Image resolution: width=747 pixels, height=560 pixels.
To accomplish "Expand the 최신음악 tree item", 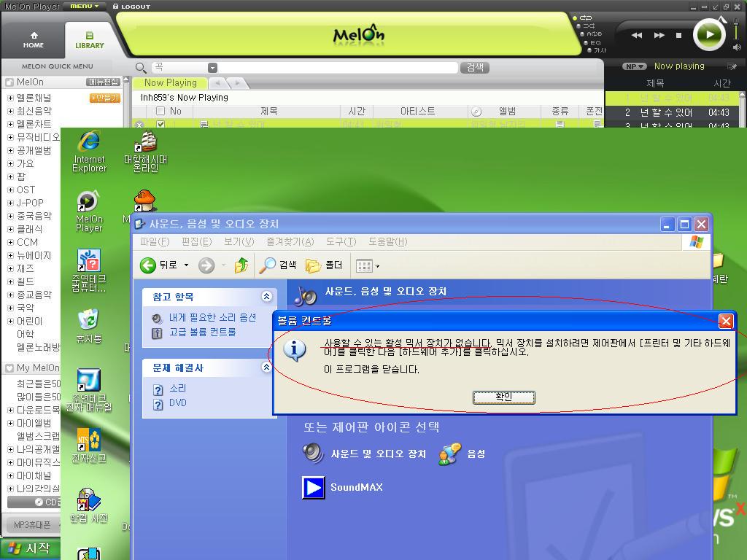I will [10, 111].
